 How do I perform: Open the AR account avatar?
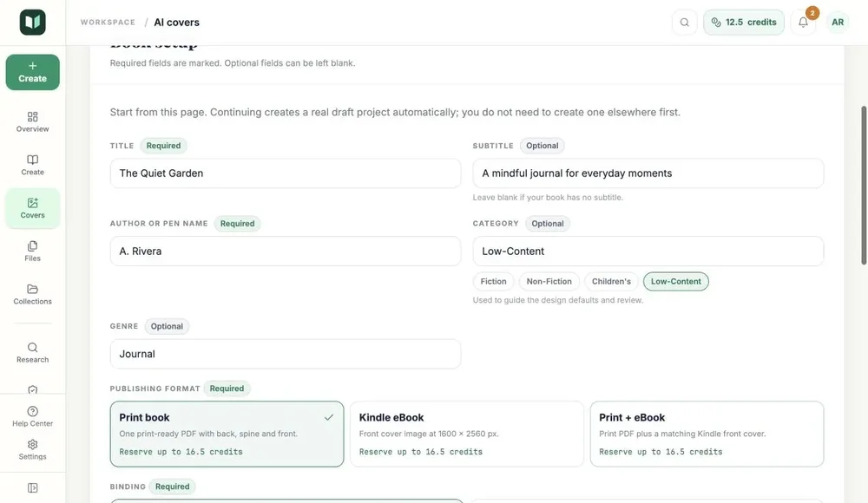point(838,23)
